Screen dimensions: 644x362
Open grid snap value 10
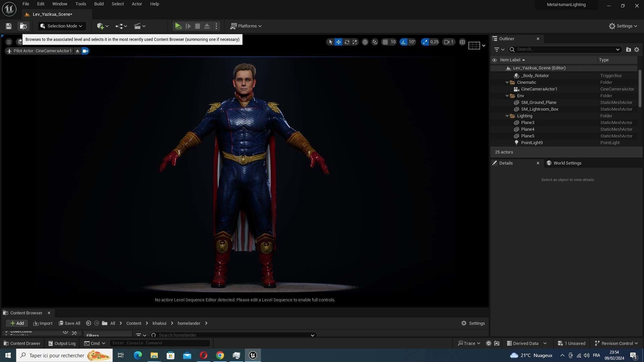click(393, 42)
